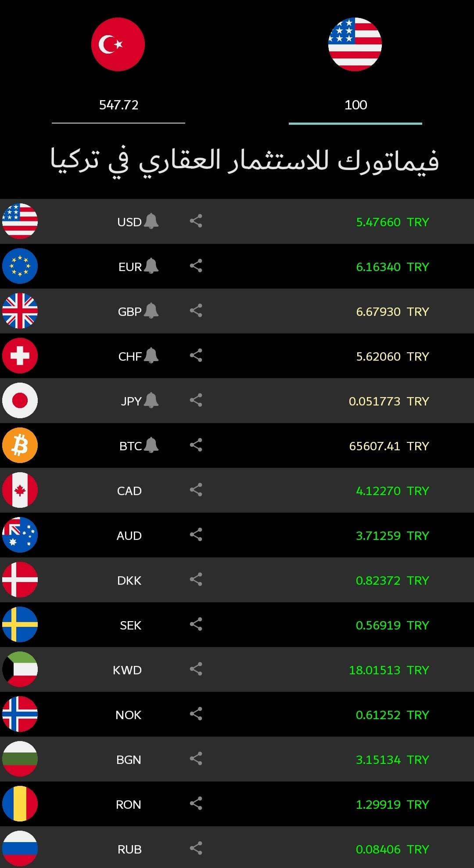Tap the share icon for USD
This screenshot has height=868, width=474.
coord(196,221)
